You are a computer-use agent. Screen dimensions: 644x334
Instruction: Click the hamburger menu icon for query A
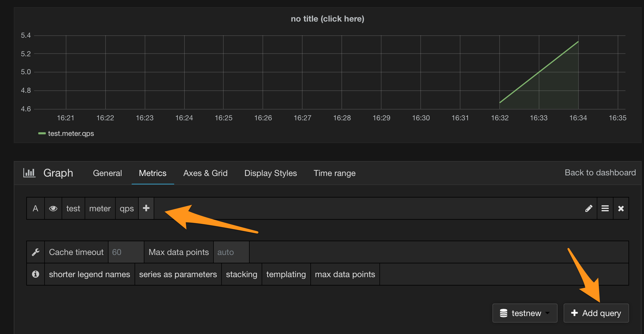pyautogui.click(x=605, y=208)
